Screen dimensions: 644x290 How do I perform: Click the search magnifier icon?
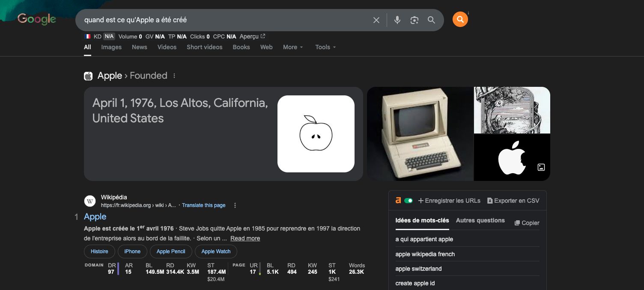click(432, 20)
